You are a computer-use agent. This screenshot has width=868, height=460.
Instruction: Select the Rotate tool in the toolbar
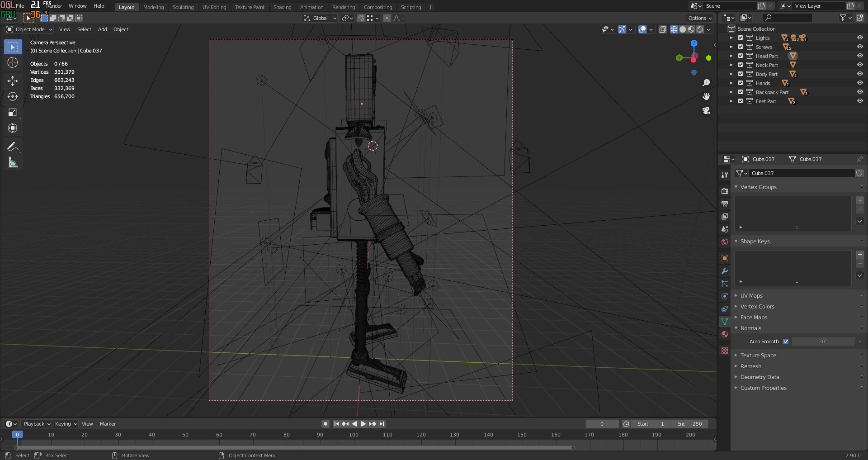[13, 97]
